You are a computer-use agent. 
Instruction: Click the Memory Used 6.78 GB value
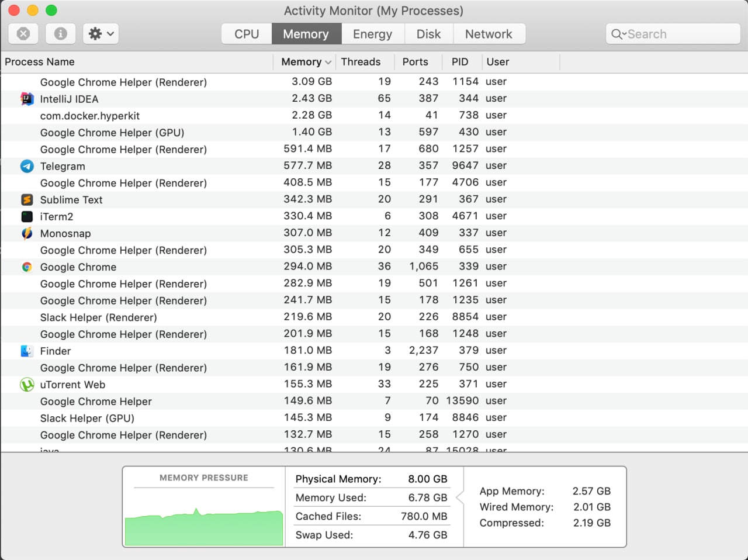pyautogui.click(x=428, y=497)
